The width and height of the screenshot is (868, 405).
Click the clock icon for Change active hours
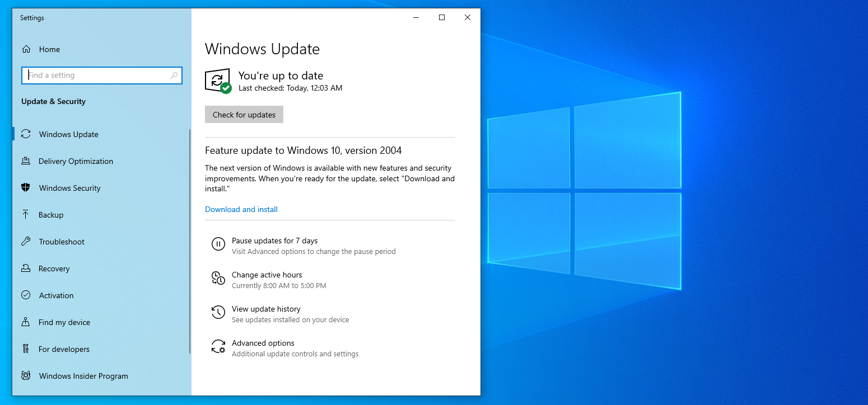[218, 278]
